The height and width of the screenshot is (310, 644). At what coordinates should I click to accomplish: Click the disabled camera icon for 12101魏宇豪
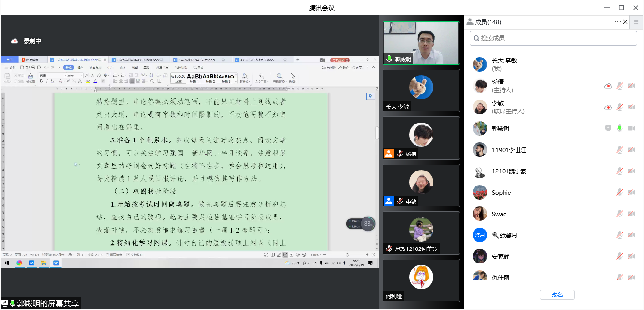631,171
